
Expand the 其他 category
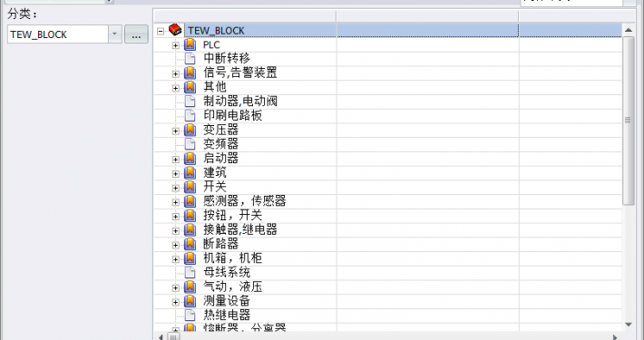[x=175, y=88]
